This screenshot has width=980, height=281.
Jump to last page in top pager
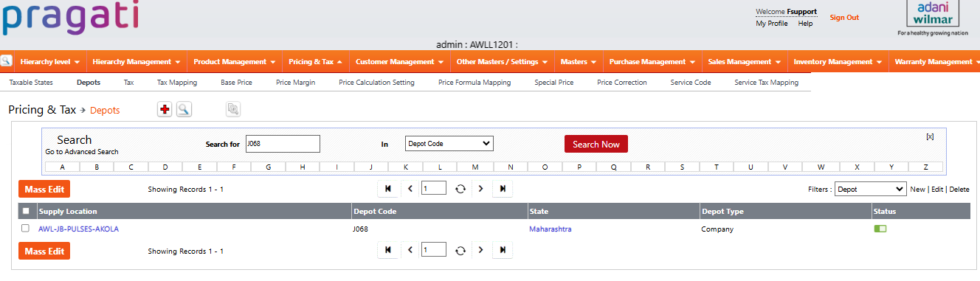(x=503, y=189)
